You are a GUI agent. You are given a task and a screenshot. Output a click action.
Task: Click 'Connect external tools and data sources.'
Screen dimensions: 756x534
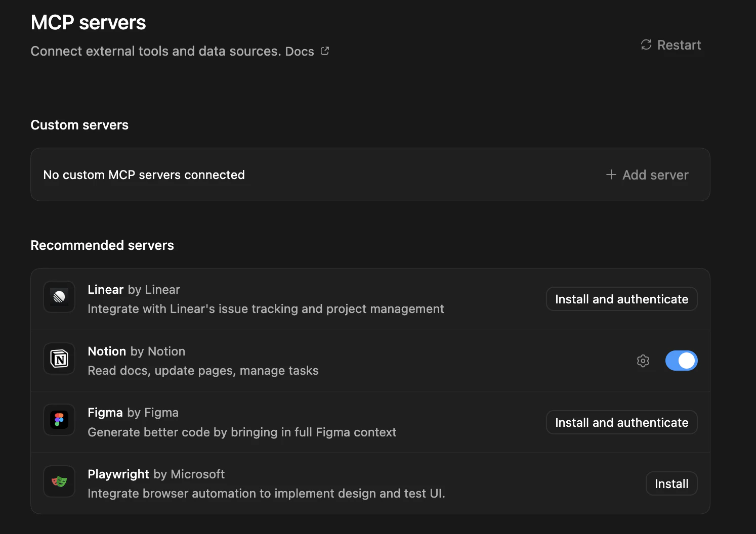point(156,52)
